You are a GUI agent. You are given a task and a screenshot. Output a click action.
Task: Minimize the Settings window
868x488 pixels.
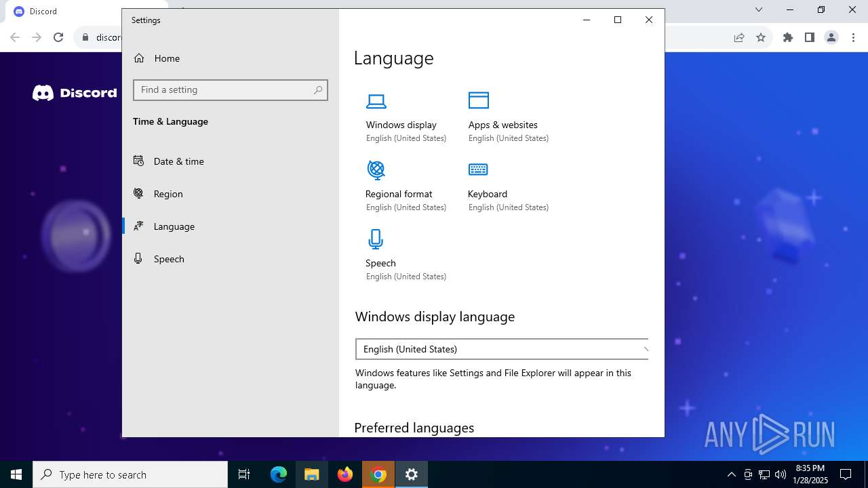[x=587, y=20]
